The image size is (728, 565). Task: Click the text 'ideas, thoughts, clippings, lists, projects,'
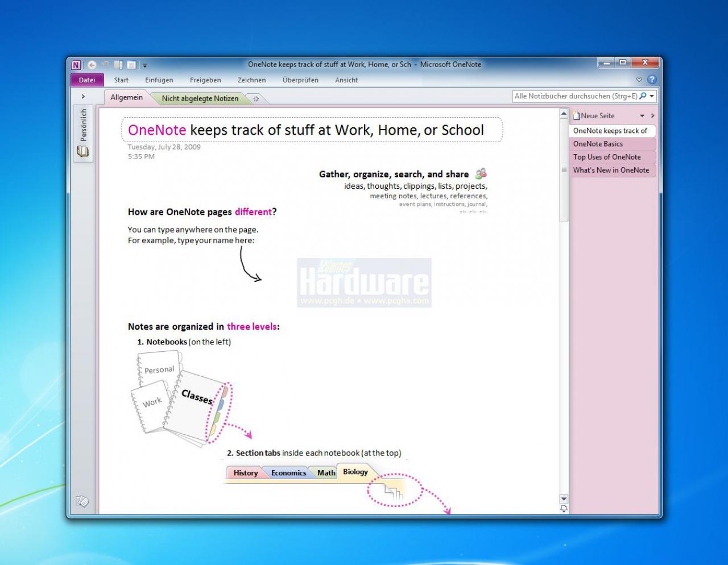click(x=416, y=186)
